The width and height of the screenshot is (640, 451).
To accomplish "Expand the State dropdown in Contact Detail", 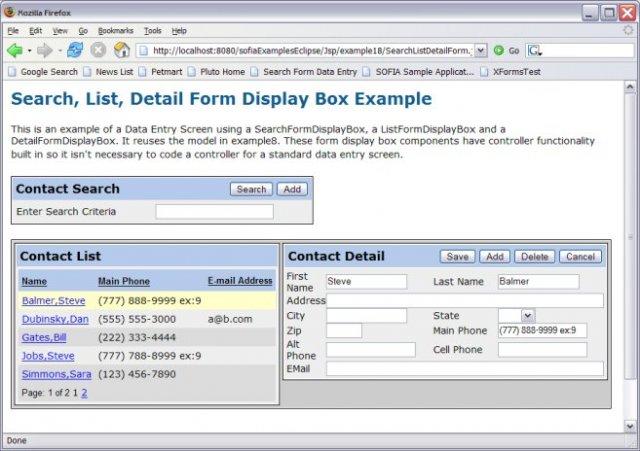I will pos(528,316).
